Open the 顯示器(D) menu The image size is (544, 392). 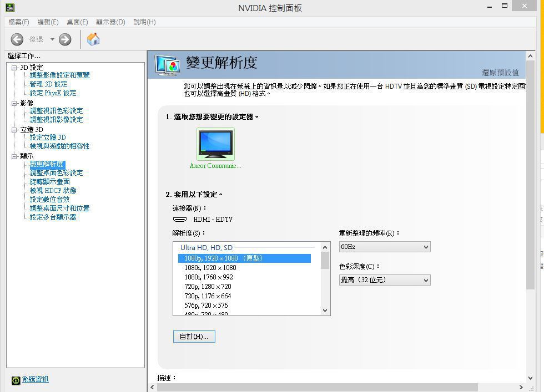tap(110, 22)
